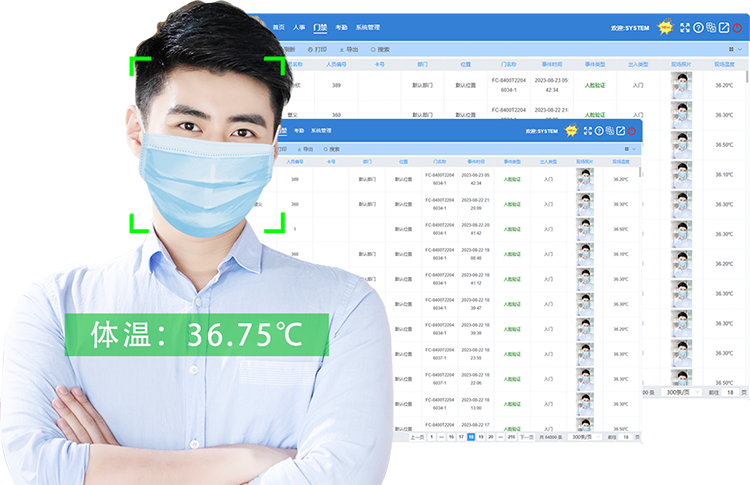Screen dimensions: 750x485
Task: Open help question-mark icon in back window
Action: coord(698,28)
